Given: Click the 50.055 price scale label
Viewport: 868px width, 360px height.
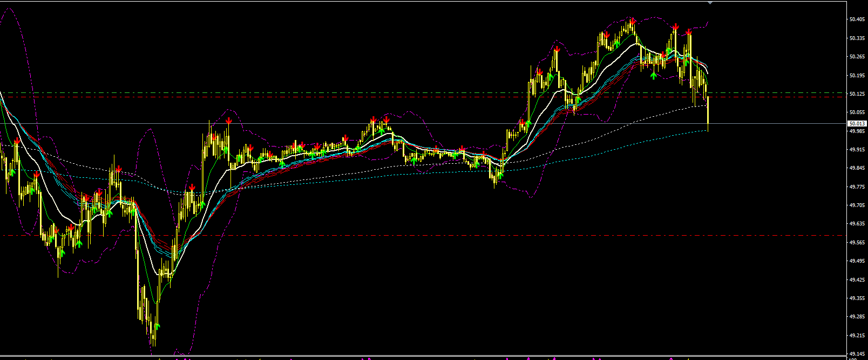Looking at the screenshot, I should 856,112.
